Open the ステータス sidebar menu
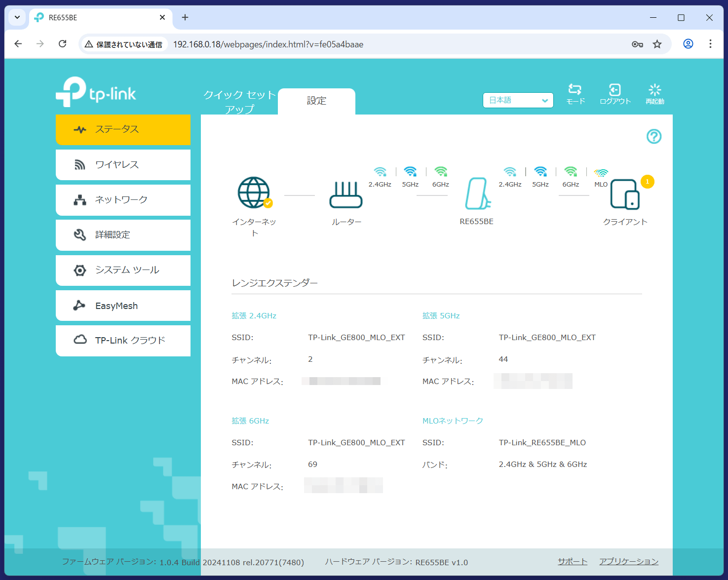728x580 pixels. [123, 129]
